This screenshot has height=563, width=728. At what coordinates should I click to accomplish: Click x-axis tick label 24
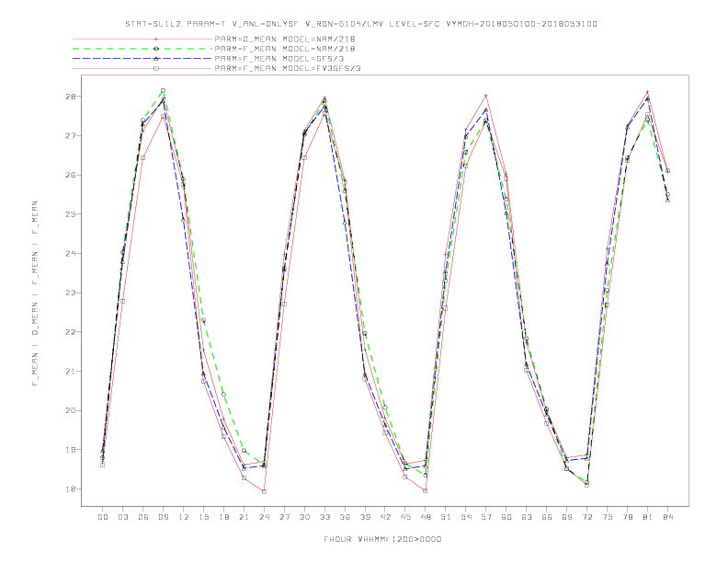264,517
